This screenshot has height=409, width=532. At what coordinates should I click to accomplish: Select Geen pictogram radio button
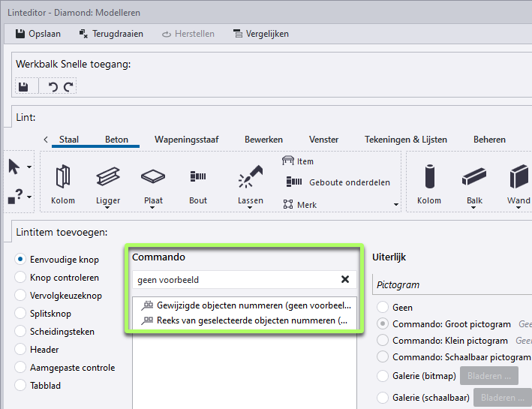pos(383,307)
